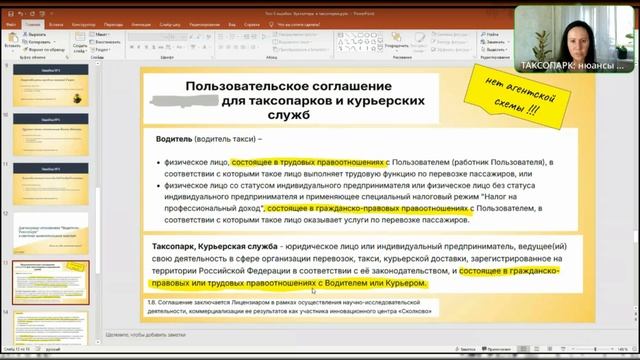Clear all text formatting
The height and width of the screenshot is (360, 640).
point(209,37)
